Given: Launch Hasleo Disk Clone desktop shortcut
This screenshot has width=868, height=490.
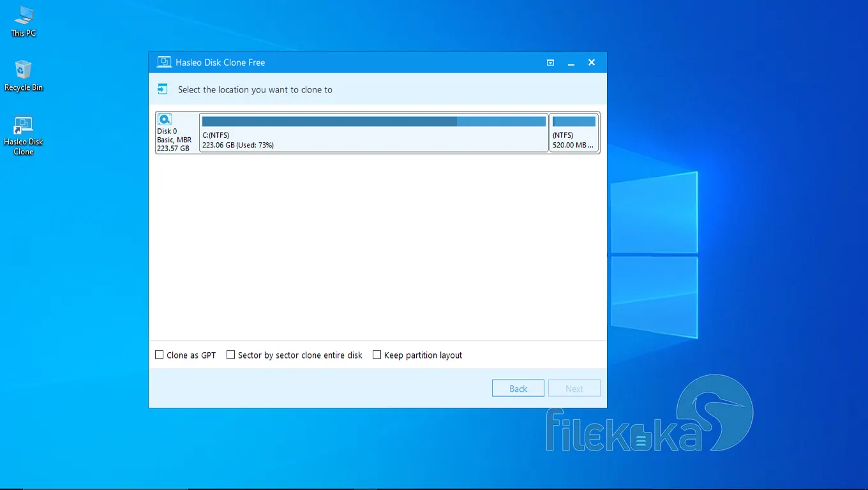Looking at the screenshot, I should (x=24, y=136).
